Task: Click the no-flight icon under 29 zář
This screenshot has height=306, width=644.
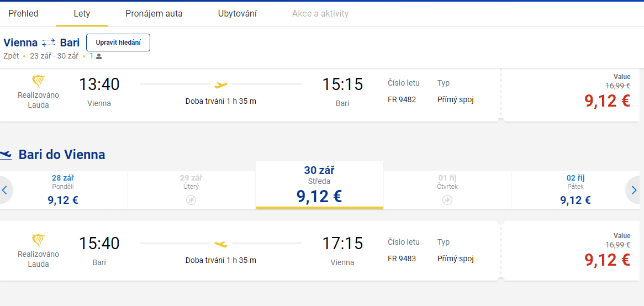Action: click(x=191, y=200)
